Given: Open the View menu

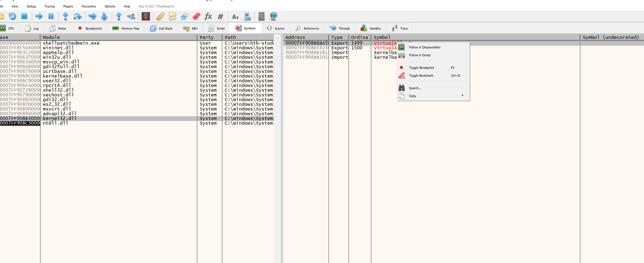Looking at the screenshot, I should pos(15,6).
